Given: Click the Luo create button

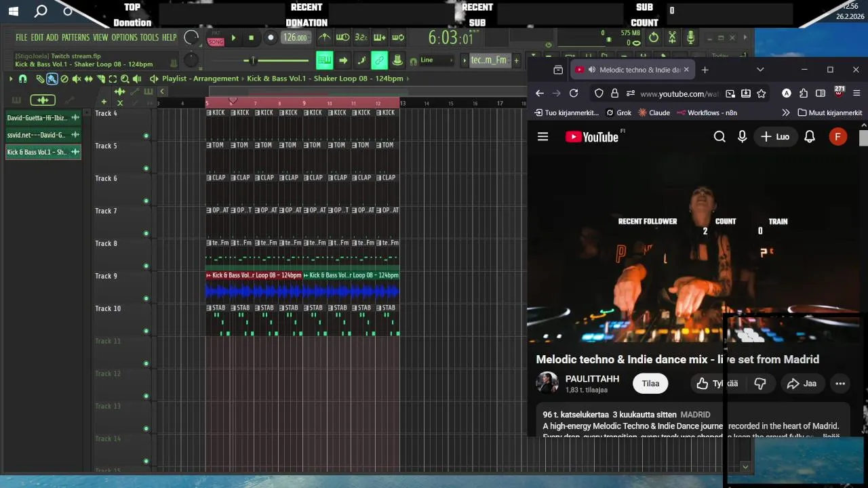Looking at the screenshot, I should click(x=775, y=137).
